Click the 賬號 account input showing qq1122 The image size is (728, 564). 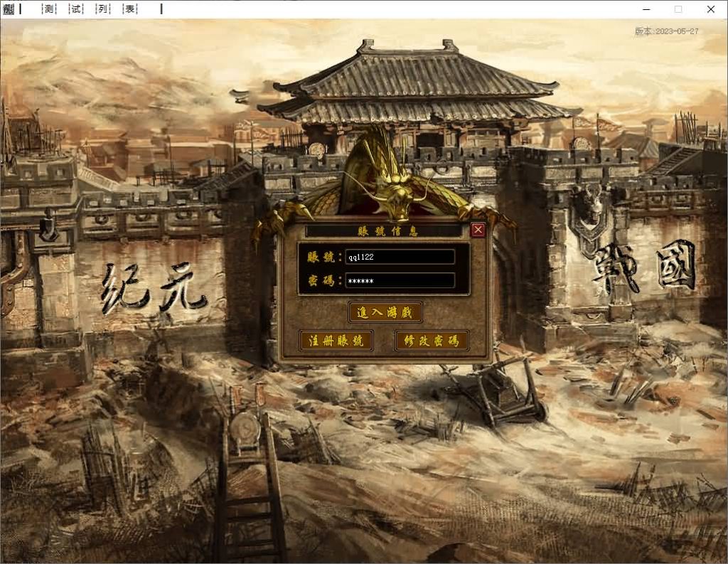[x=400, y=257]
